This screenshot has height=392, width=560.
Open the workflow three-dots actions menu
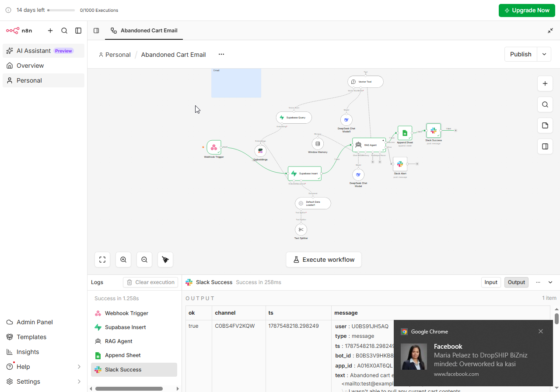[x=221, y=55]
